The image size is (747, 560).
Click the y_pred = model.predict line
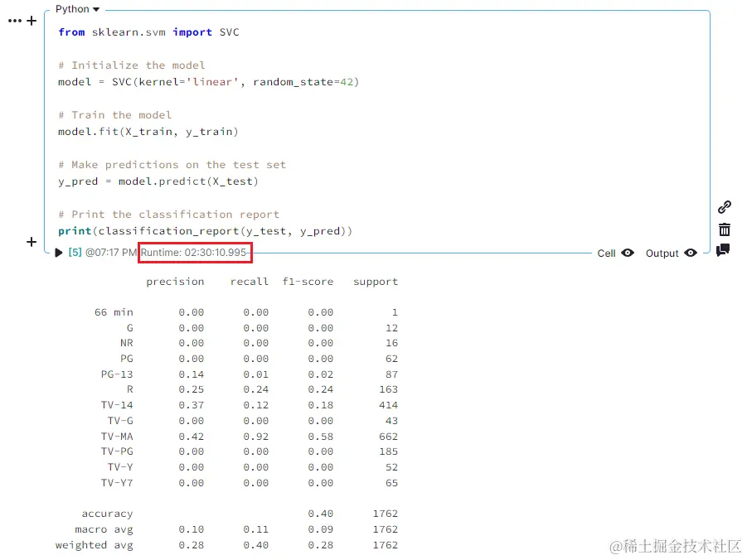click(158, 181)
